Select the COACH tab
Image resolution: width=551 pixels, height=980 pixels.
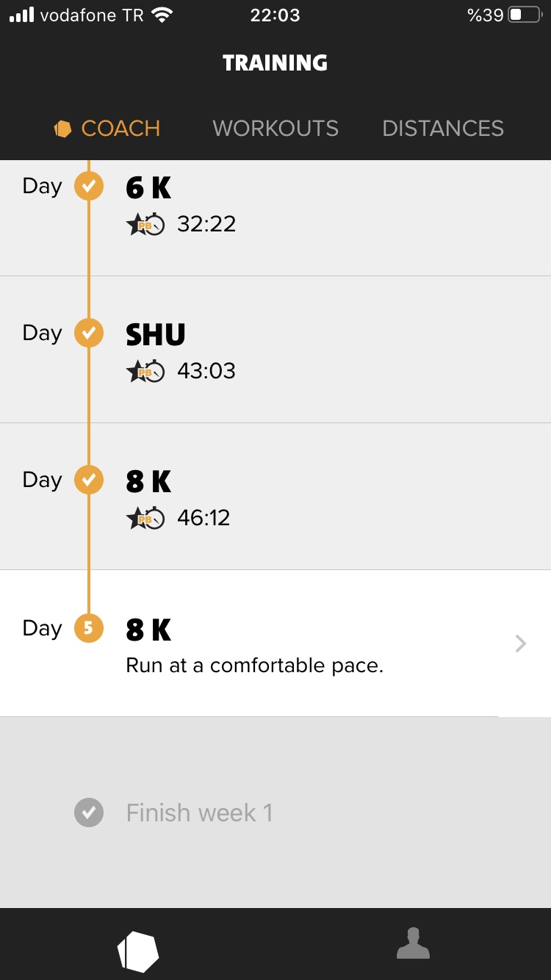pos(120,129)
